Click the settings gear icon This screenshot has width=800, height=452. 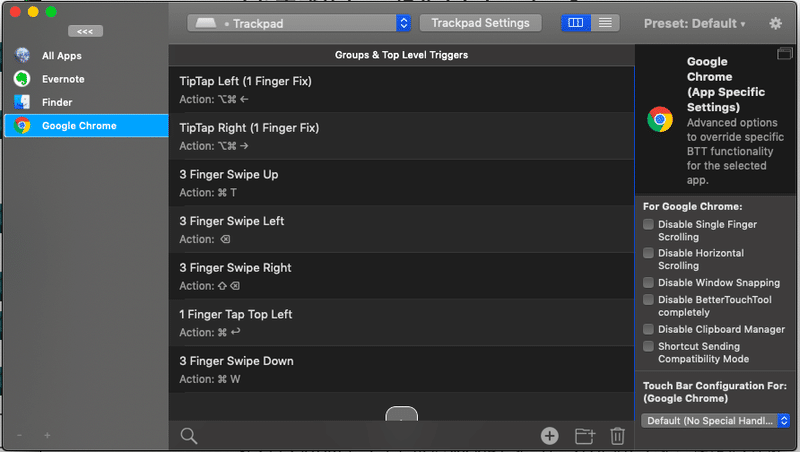click(775, 23)
